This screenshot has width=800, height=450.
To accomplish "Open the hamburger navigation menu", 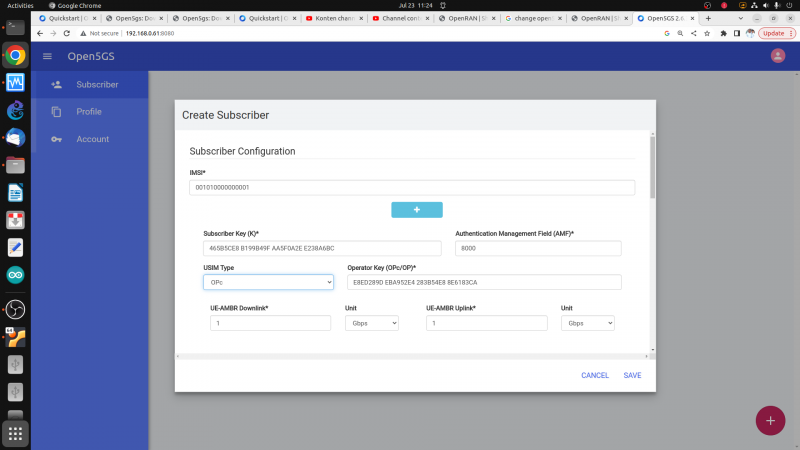I will pos(47,56).
